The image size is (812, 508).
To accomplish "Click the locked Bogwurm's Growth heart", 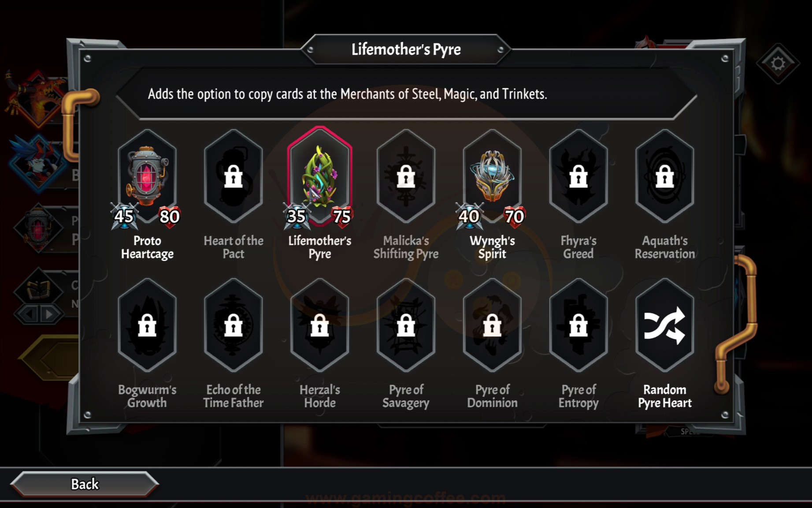I will (x=147, y=325).
